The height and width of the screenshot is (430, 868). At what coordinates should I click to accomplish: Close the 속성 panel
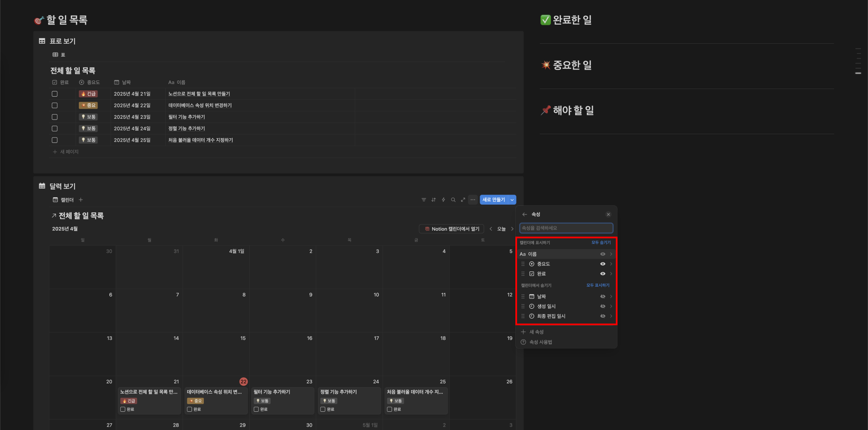(608, 215)
